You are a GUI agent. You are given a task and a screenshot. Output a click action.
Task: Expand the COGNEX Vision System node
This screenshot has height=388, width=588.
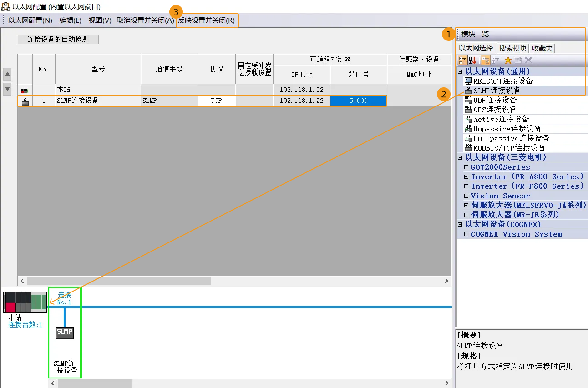tap(466, 234)
